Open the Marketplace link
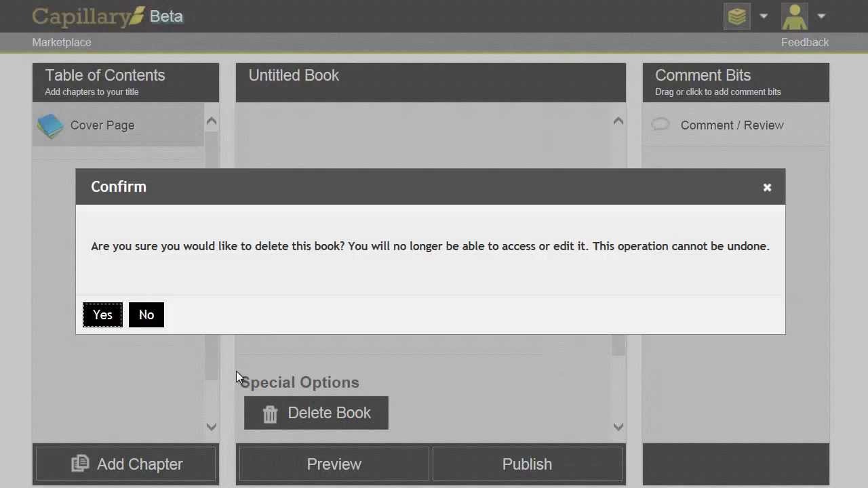 [x=62, y=42]
